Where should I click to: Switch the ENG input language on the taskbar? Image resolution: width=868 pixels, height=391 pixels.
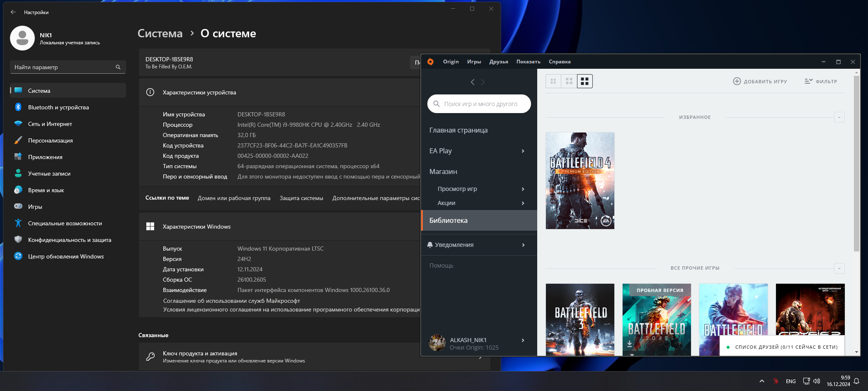tap(790, 381)
